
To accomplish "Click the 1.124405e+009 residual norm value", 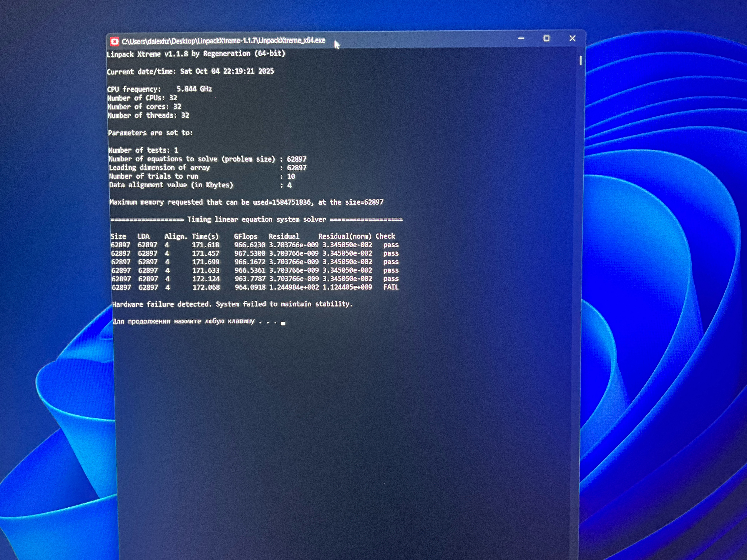I will point(347,287).
